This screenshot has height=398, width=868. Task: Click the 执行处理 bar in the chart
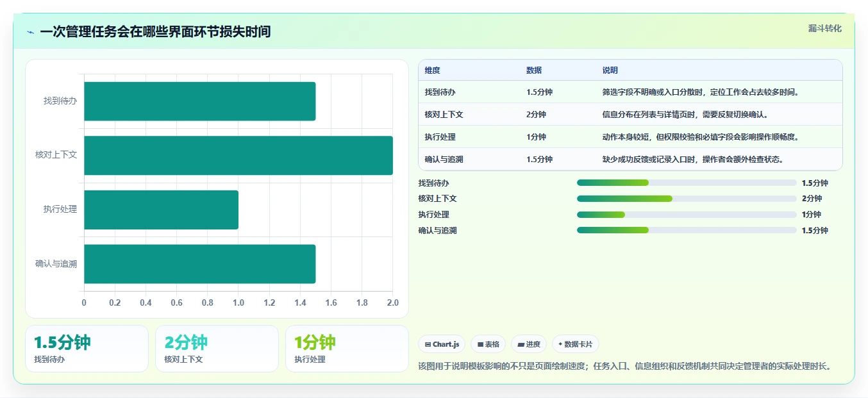[x=162, y=210]
